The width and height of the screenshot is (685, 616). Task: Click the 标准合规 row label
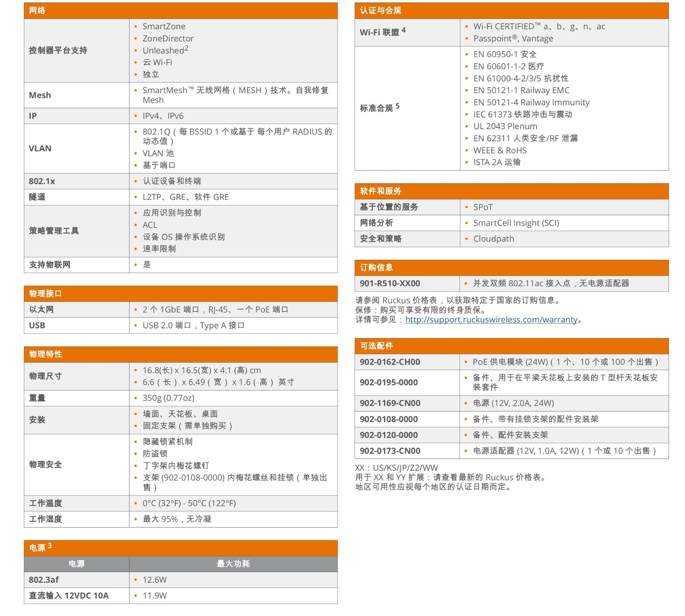coord(380,107)
